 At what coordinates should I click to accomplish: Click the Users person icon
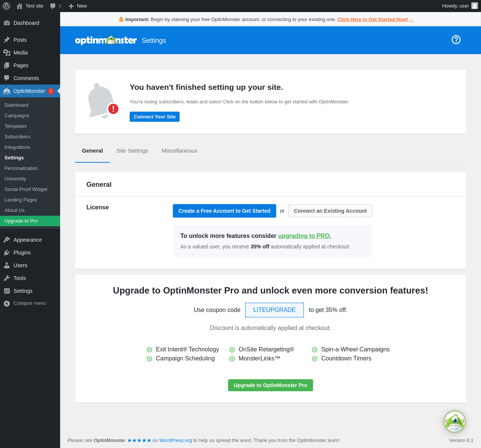(7, 265)
